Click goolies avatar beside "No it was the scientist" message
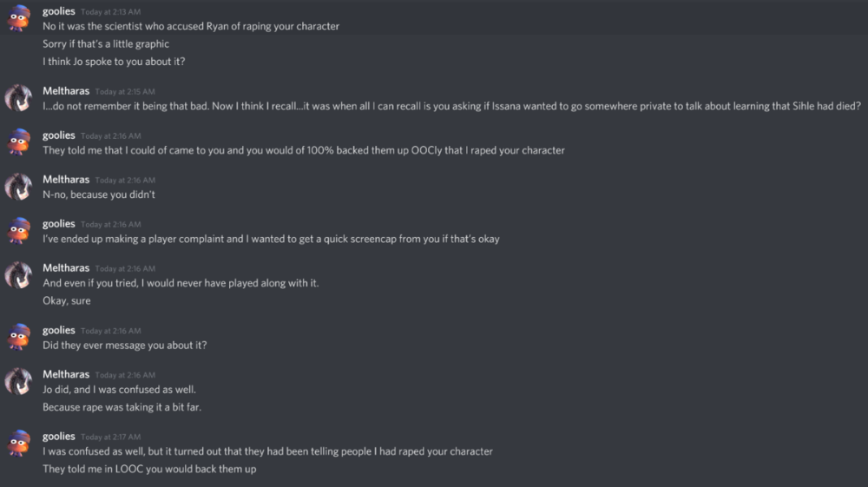This screenshot has height=487, width=868. pyautogui.click(x=19, y=18)
